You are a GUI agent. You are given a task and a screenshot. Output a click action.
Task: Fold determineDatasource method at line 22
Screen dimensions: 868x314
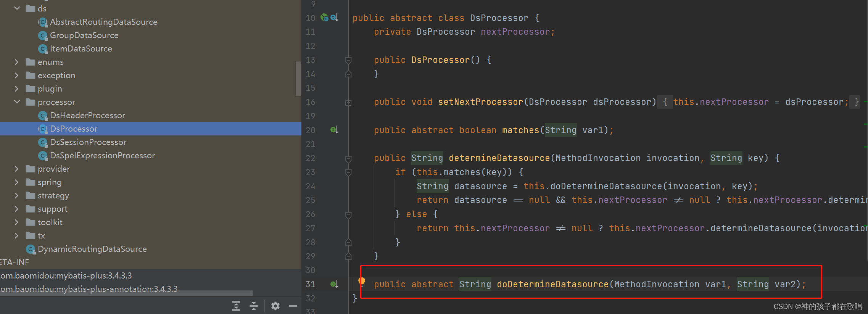348,158
